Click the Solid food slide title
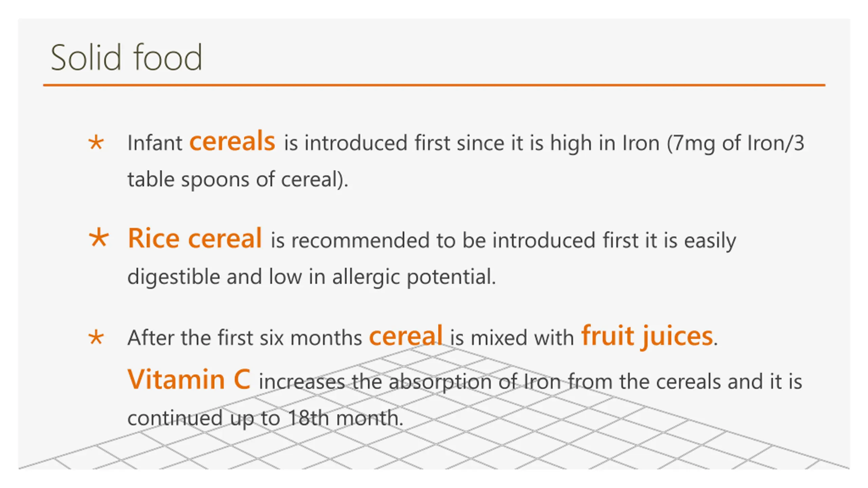 click(x=126, y=57)
